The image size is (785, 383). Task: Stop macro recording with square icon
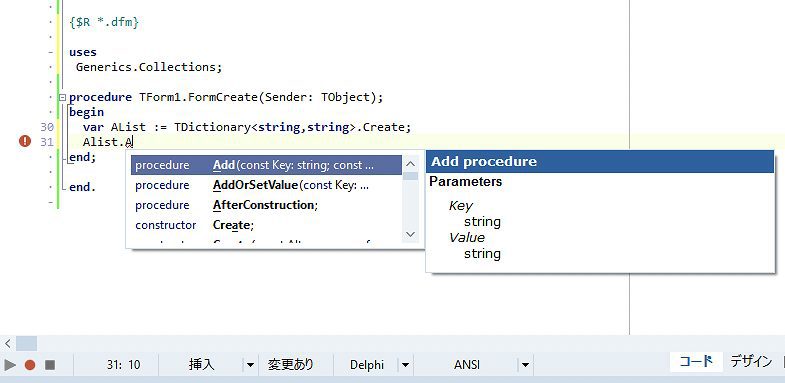point(50,365)
